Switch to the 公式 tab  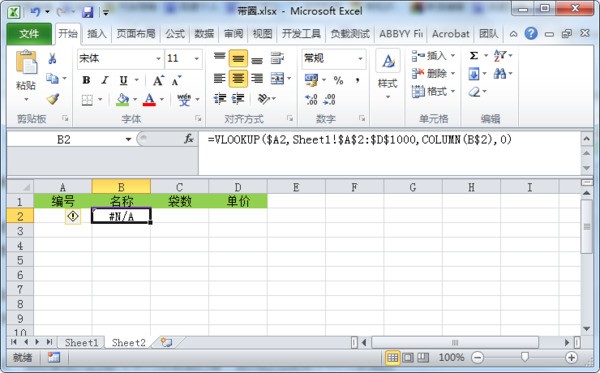coord(175,34)
